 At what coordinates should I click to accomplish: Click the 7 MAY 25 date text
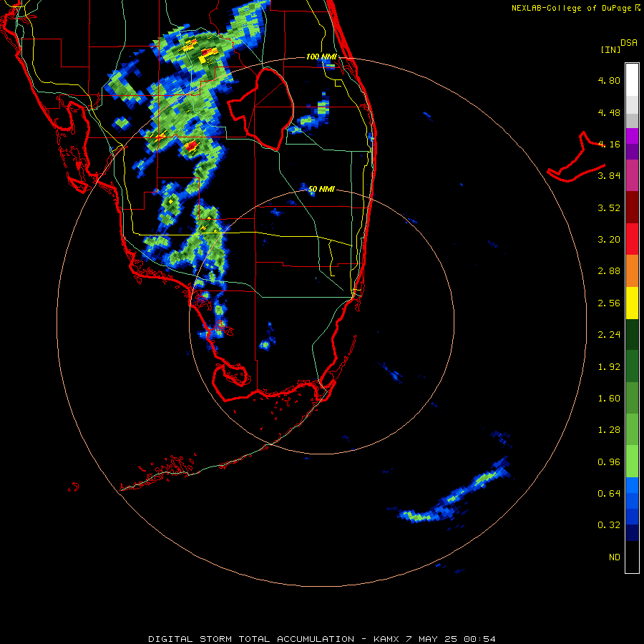point(431,639)
